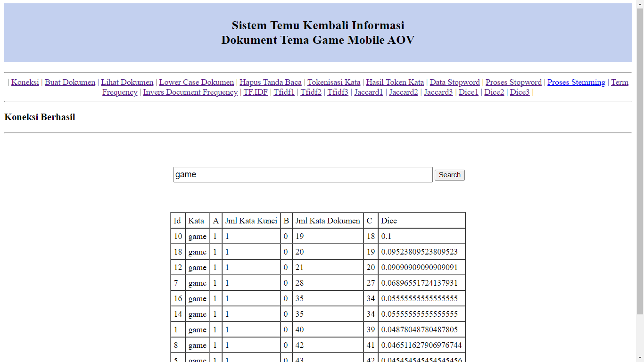Open the Hapus Tanda Baca page
The width and height of the screenshot is (644, 362).
coord(270,82)
